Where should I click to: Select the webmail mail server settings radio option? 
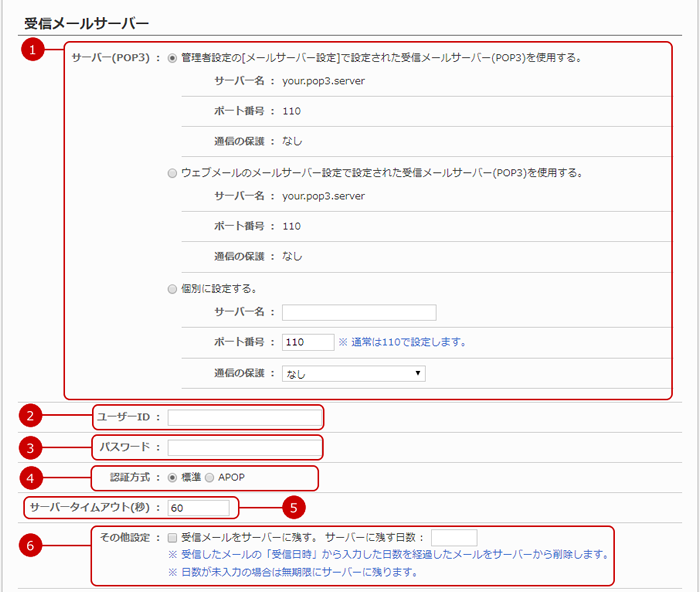point(173,173)
